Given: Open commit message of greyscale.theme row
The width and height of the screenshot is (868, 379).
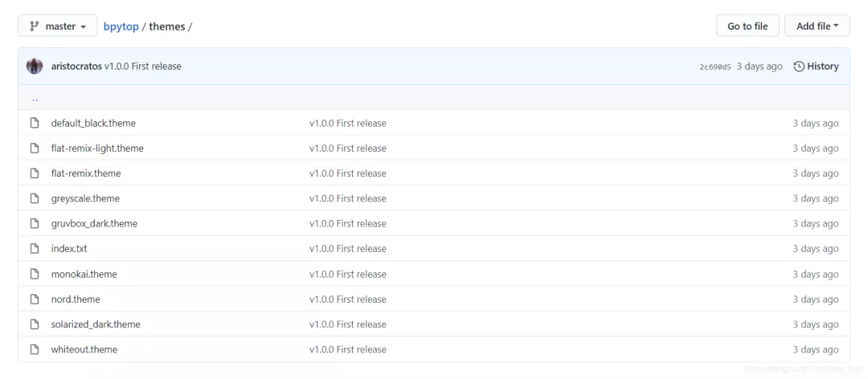Looking at the screenshot, I should (x=348, y=198).
